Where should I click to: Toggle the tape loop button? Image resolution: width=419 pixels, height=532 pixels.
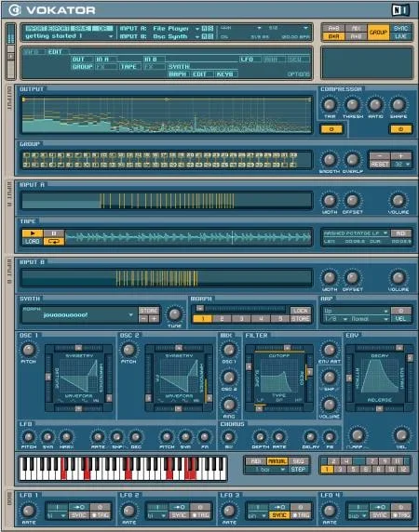[54, 241]
